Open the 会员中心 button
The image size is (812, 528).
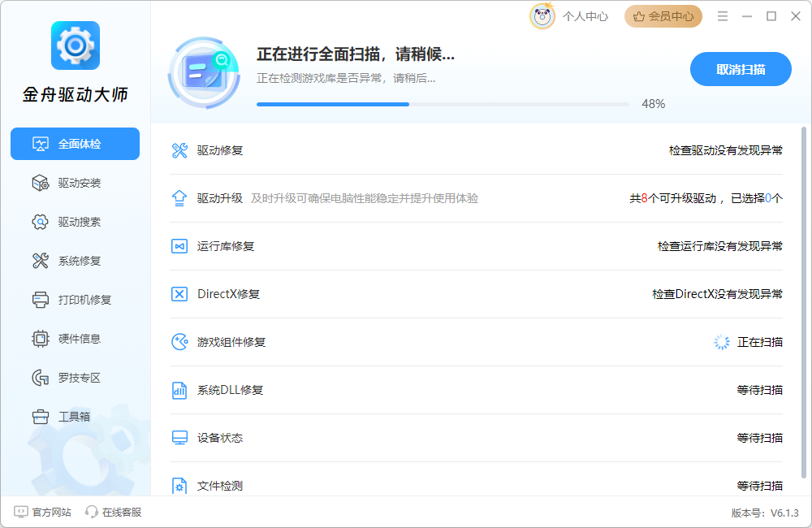pyautogui.click(x=663, y=16)
